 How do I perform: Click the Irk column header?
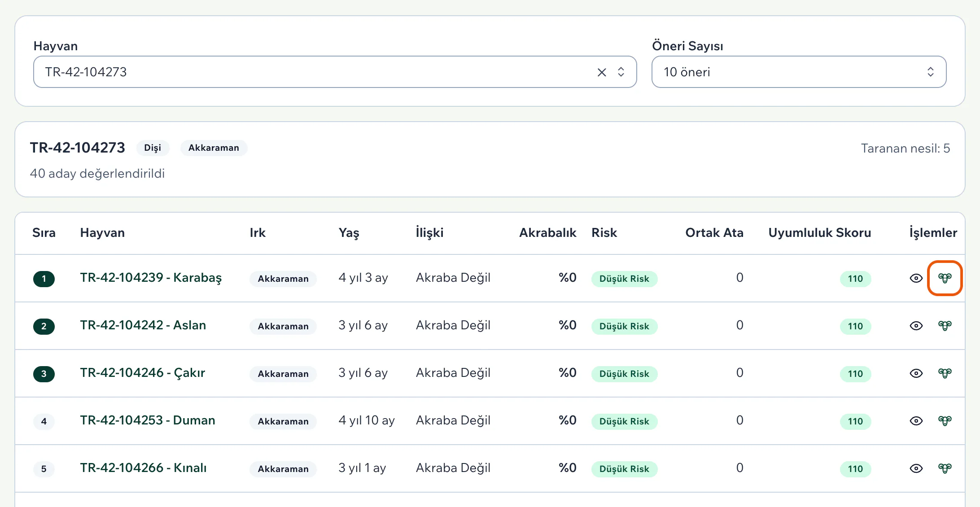click(x=258, y=233)
